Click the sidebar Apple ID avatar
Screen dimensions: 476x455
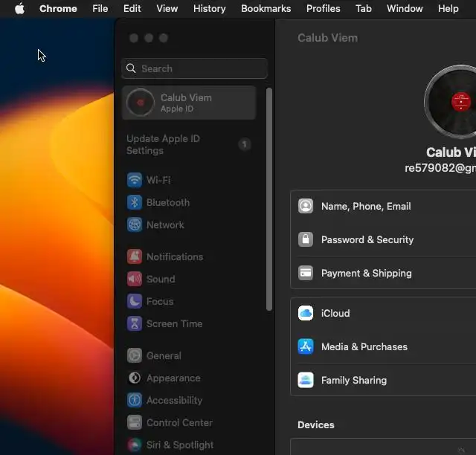point(140,103)
